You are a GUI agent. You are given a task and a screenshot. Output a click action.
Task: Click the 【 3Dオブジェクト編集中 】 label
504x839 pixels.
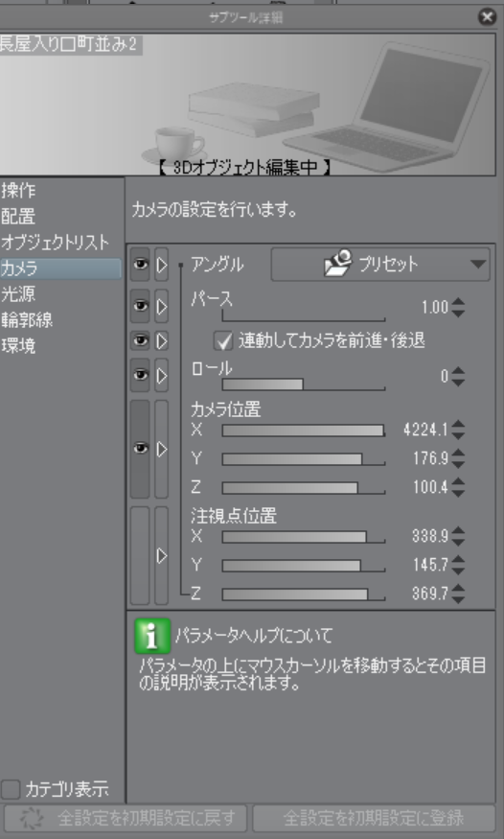click(243, 168)
